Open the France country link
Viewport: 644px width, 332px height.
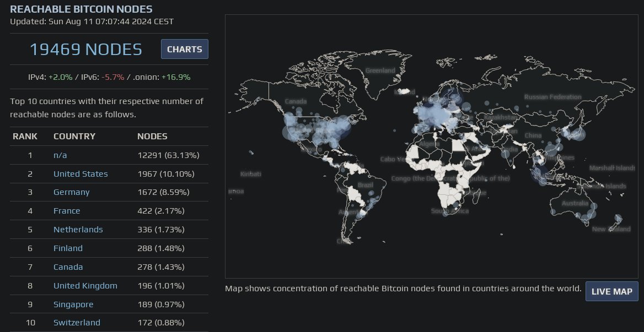(x=67, y=211)
